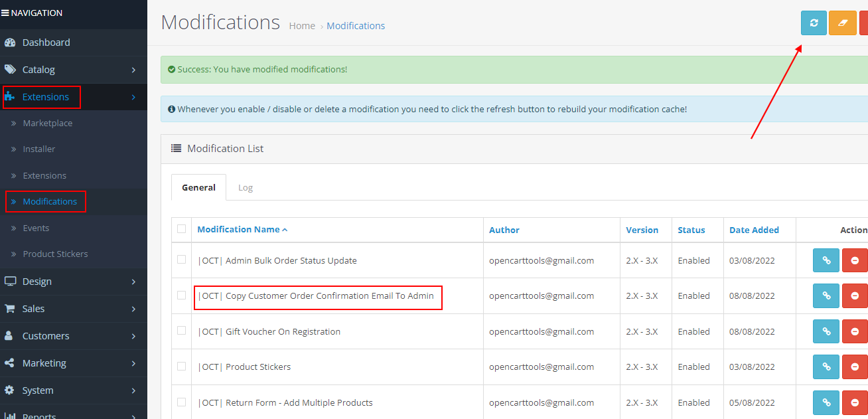
Task: Switch to the Log tab
Action: pyautogui.click(x=246, y=187)
